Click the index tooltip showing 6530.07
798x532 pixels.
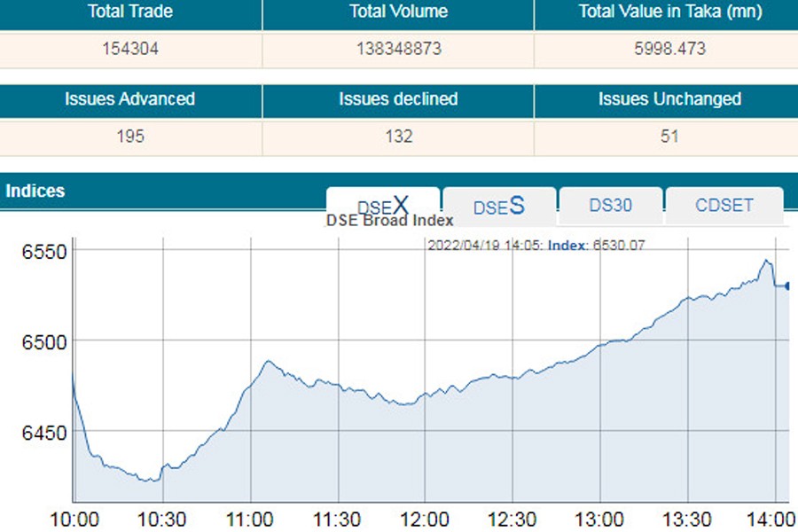(x=533, y=245)
